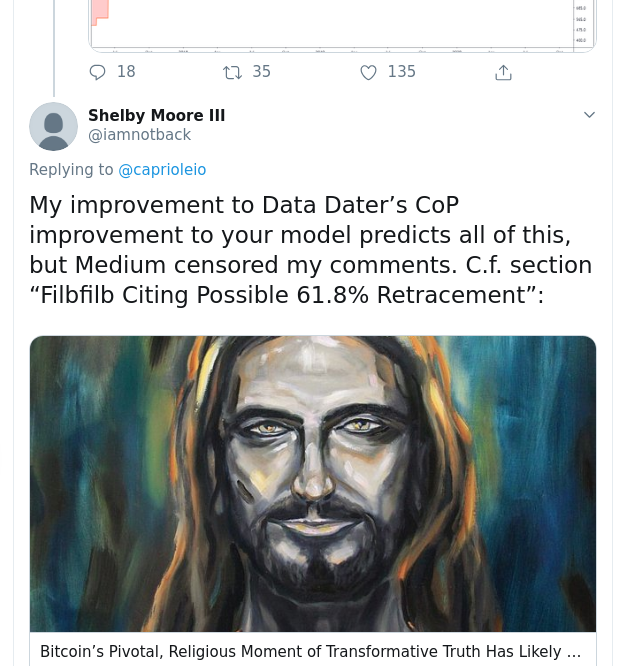Click the tweet text about Data Dater's CoP
Screen dimensions: 624x666
tap(311, 250)
